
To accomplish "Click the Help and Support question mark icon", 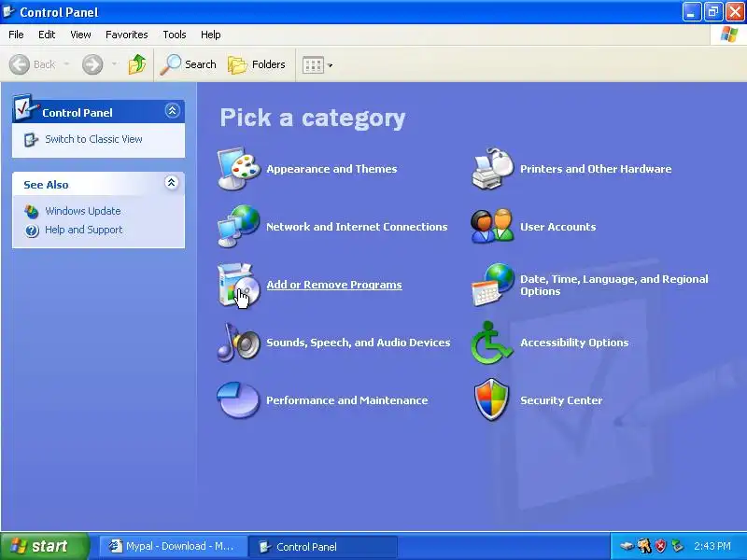I will (x=32, y=231).
